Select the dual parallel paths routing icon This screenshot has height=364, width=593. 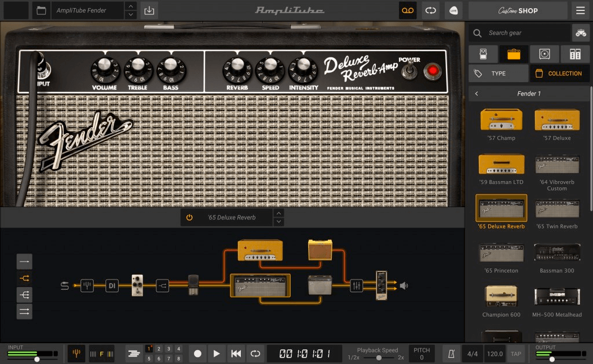point(24,311)
